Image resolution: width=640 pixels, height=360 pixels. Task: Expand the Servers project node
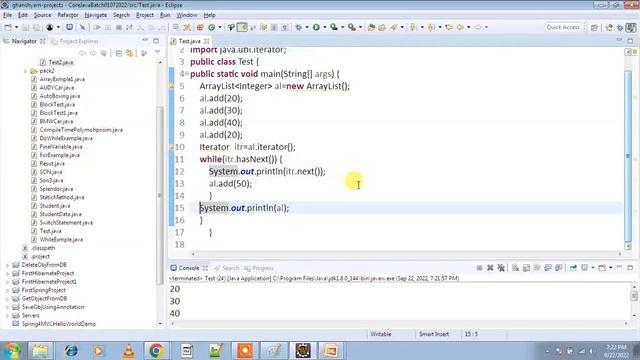(7, 316)
